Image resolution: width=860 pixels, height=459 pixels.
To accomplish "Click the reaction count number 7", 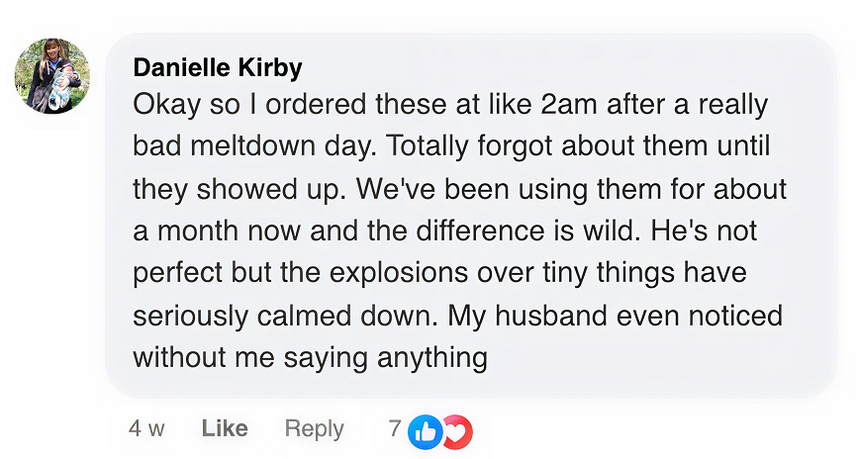I will click(x=395, y=429).
